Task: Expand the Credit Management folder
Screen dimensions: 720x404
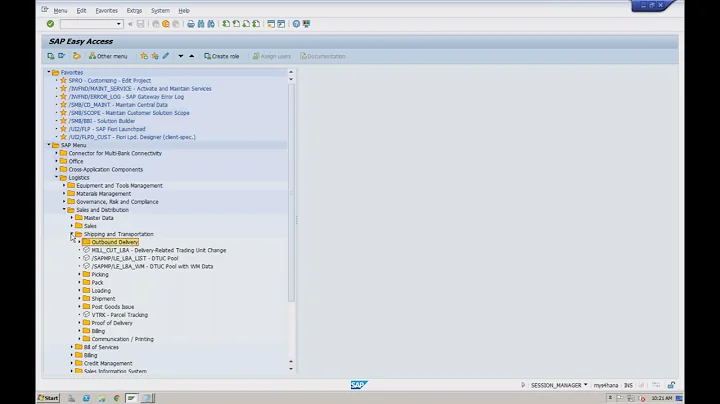Action: click(72, 363)
